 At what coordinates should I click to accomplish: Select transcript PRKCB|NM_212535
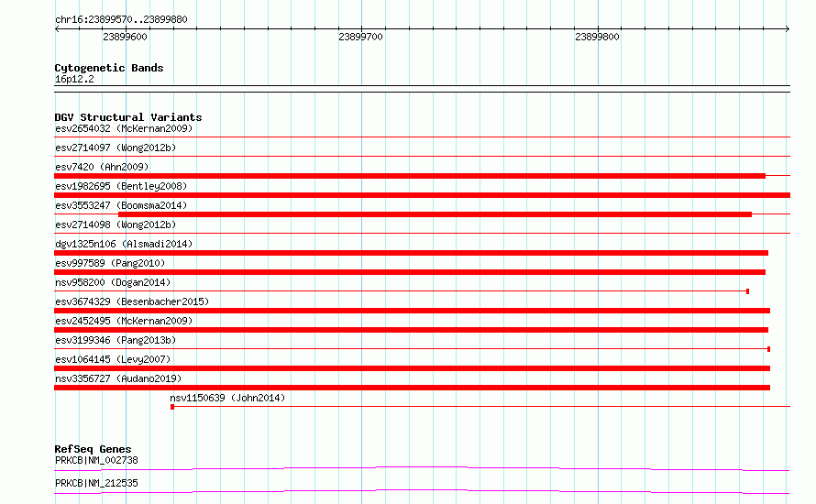(96, 483)
